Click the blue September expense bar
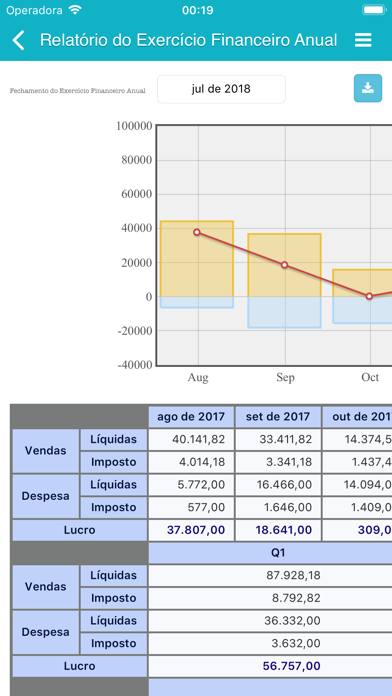Viewport: 392px width, 696px height. [x=285, y=312]
